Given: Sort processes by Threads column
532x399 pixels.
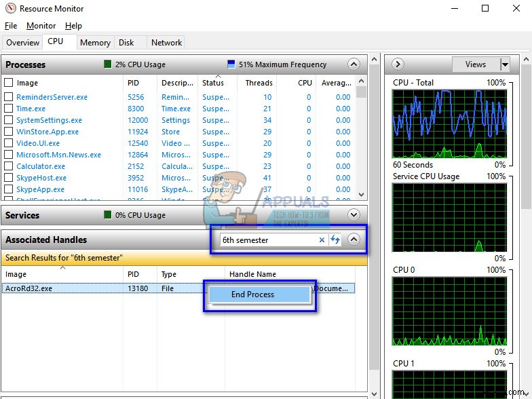Looking at the screenshot, I should [259, 83].
